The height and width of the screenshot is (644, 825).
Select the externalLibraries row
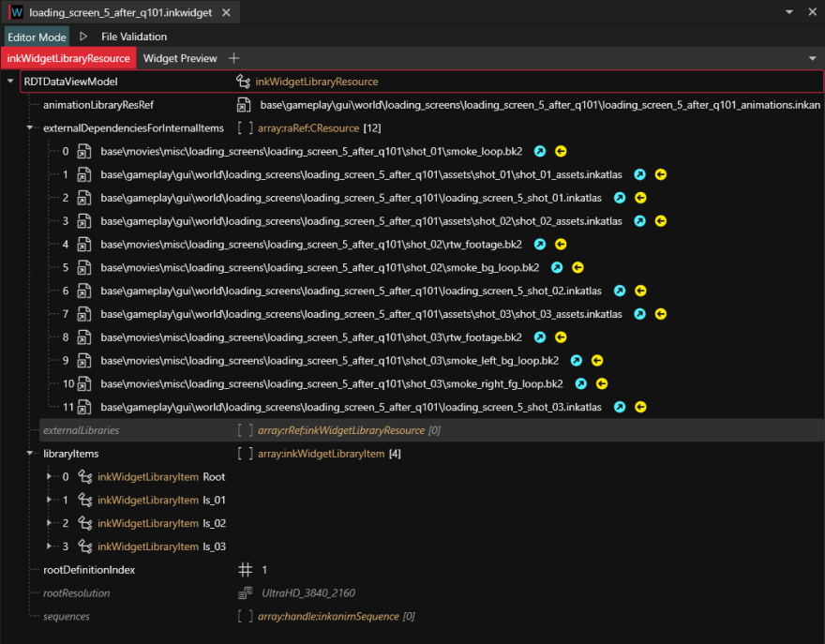click(x=431, y=430)
